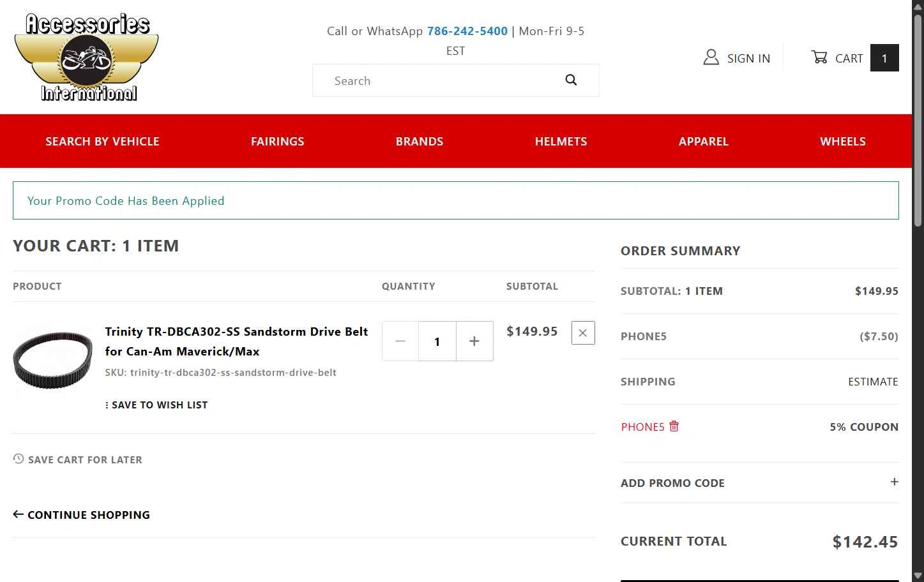Click the Sign In link
Image resolution: width=924 pixels, height=582 pixels.
[748, 58]
